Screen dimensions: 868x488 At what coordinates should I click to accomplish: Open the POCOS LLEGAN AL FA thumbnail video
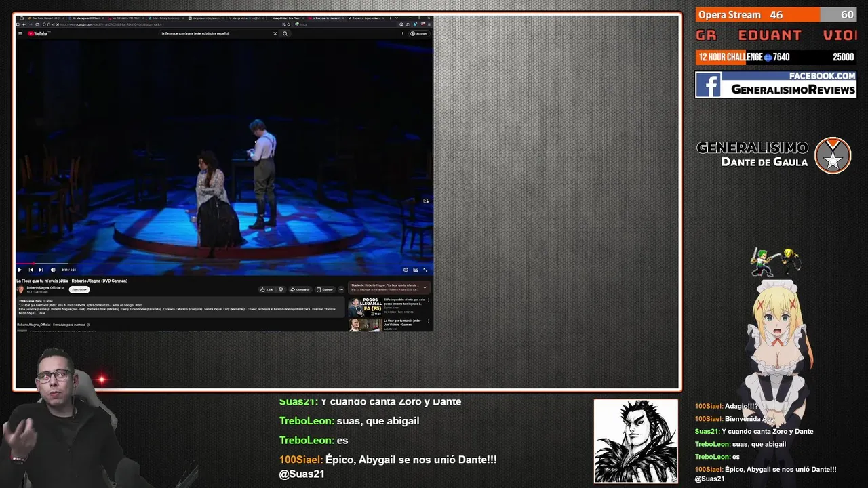click(x=365, y=307)
